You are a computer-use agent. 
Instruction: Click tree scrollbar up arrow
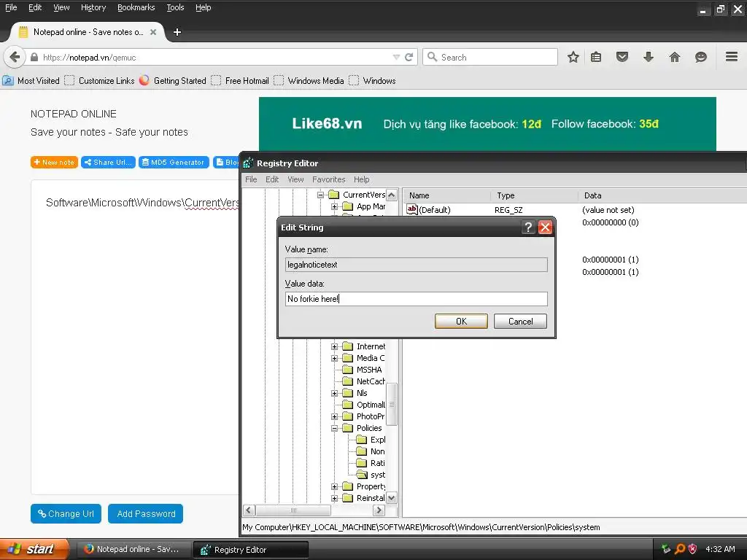[x=392, y=195]
